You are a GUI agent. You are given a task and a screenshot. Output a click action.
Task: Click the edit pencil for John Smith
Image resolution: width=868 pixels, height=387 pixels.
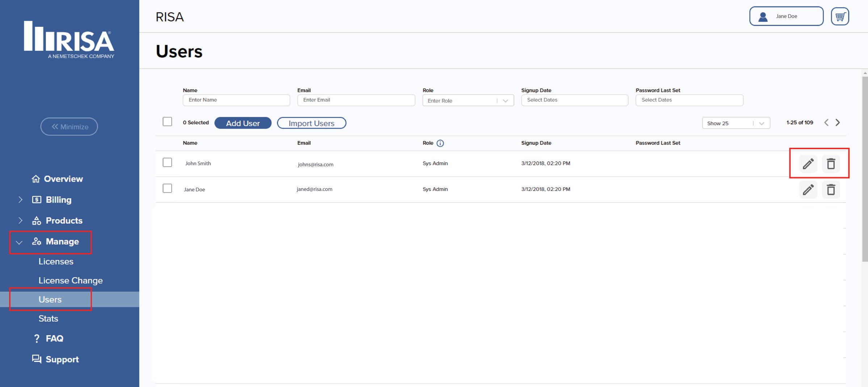click(808, 164)
